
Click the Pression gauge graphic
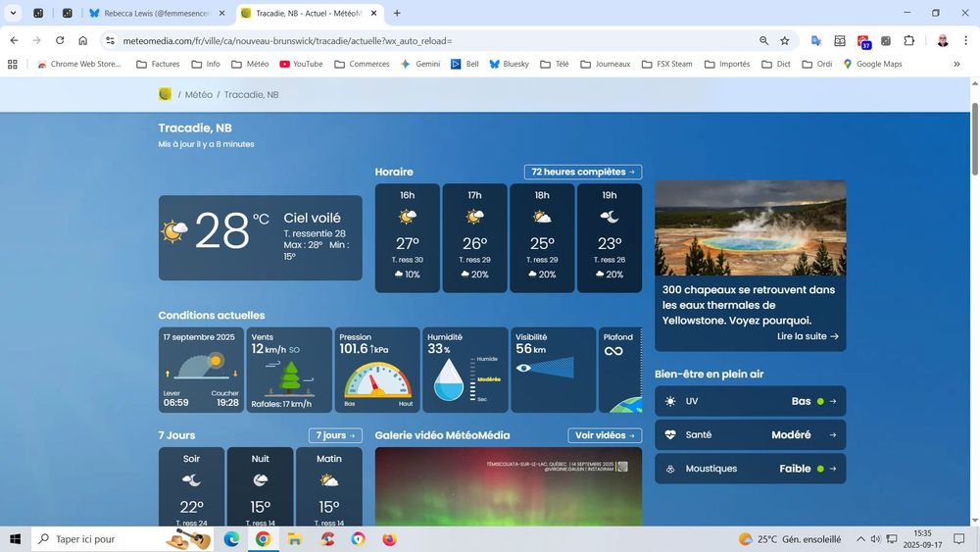click(x=377, y=380)
